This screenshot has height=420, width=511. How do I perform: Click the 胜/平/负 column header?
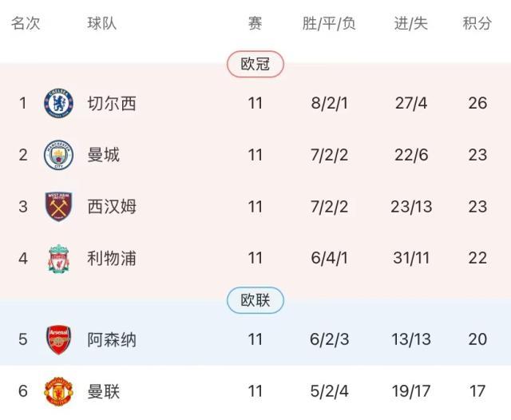click(x=329, y=23)
